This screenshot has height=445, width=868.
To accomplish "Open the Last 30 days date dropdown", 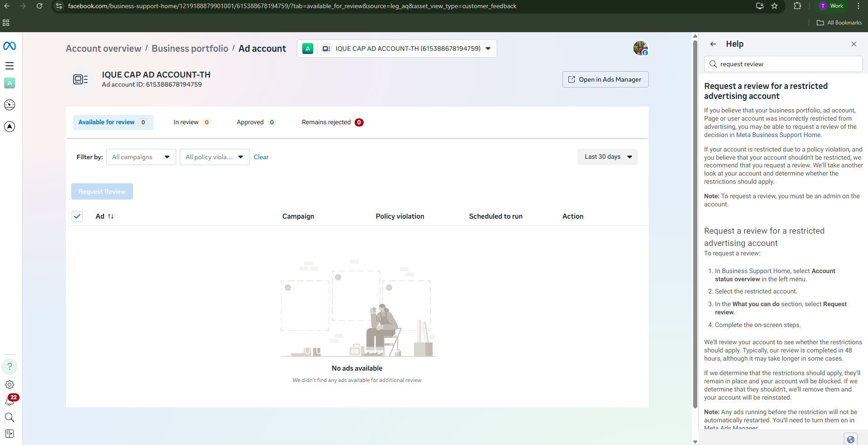I will 607,157.
